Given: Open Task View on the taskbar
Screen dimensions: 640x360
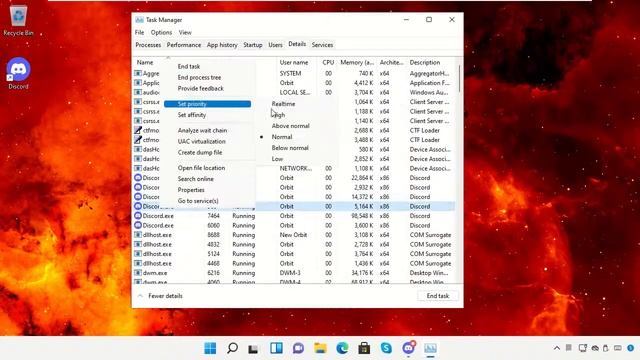Looking at the screenshot, I should 253,349.
